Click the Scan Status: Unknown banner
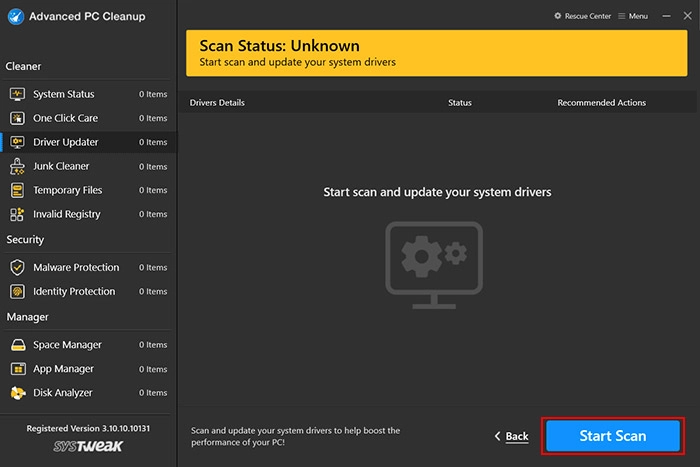 point(437,53)
